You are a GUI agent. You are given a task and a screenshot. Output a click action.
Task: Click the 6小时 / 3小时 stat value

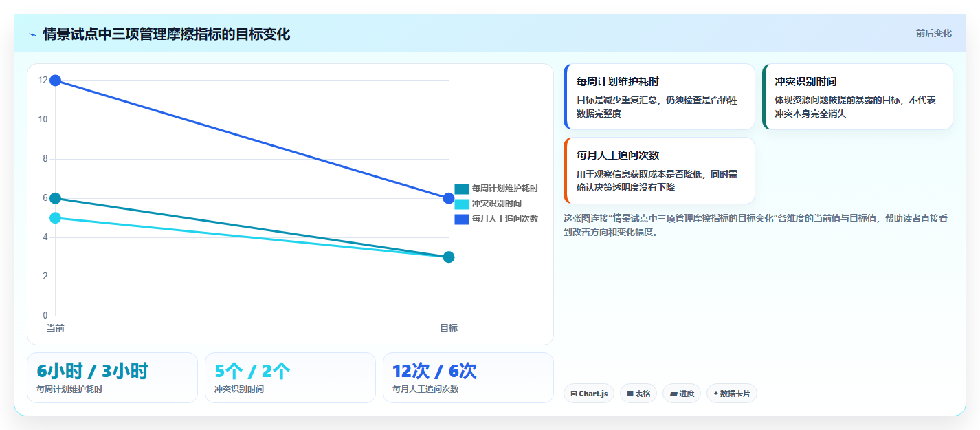92,372
